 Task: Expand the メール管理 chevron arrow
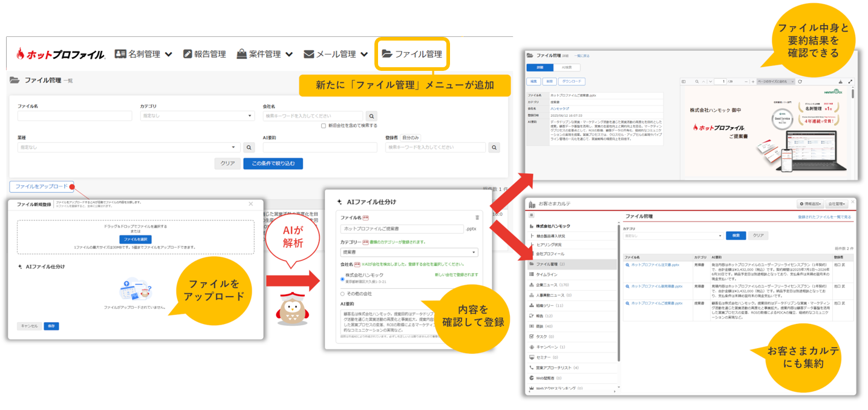pos(364,55)
